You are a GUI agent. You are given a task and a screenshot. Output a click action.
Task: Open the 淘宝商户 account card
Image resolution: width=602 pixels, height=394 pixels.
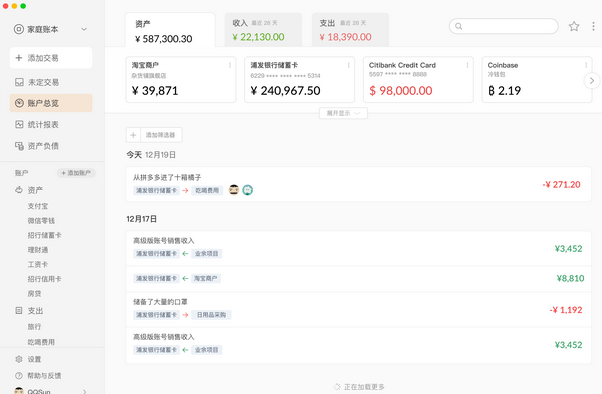click(181, 79)
